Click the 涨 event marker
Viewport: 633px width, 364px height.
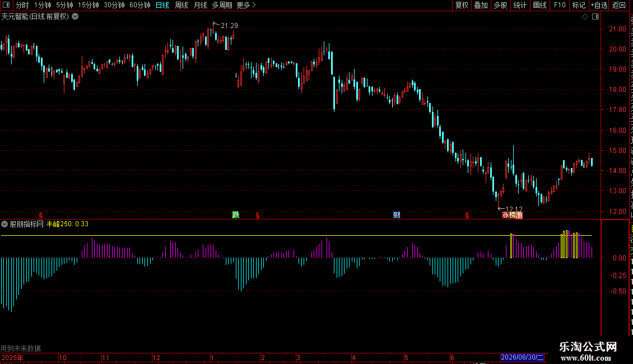tap(505, 215)
